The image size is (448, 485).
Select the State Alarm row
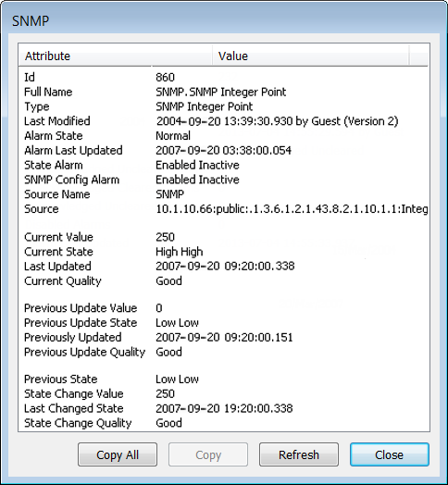223,165
